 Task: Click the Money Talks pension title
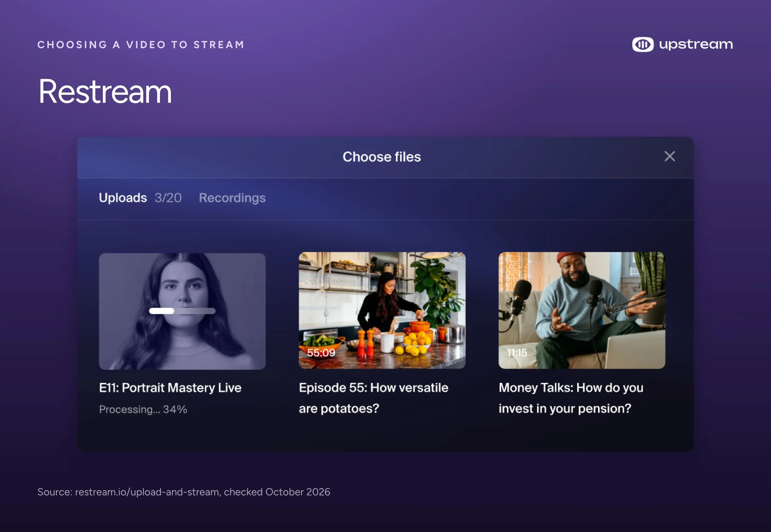[571, 398]
